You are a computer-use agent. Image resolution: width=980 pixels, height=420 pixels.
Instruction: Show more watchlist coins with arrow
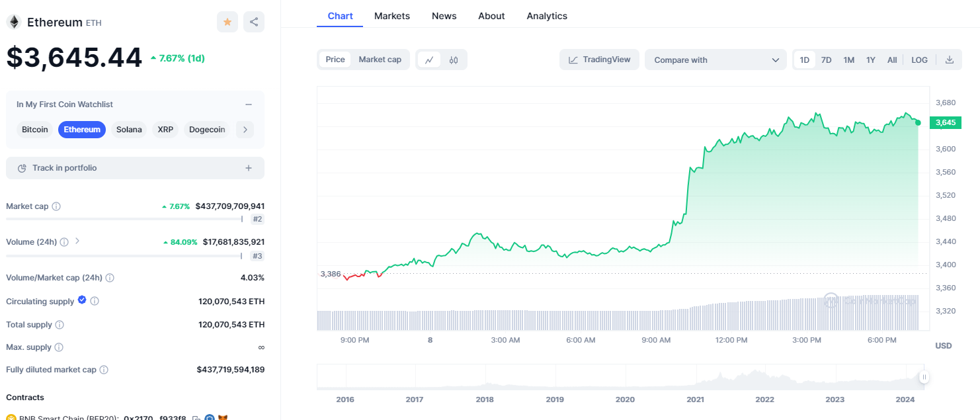[x=245, y=130]
